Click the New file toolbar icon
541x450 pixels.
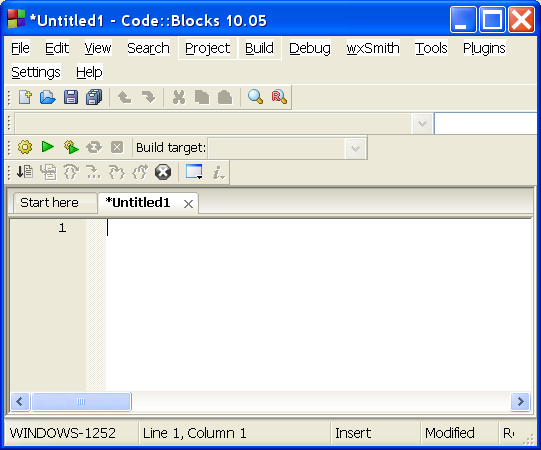point(25,97)
